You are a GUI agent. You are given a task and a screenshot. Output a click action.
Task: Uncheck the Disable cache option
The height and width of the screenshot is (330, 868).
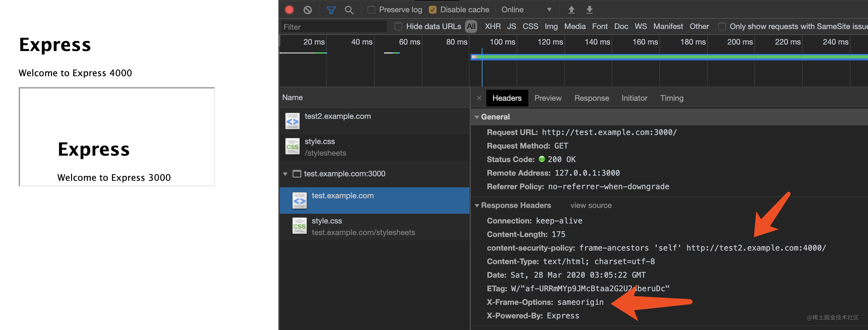tap(433, 10)
